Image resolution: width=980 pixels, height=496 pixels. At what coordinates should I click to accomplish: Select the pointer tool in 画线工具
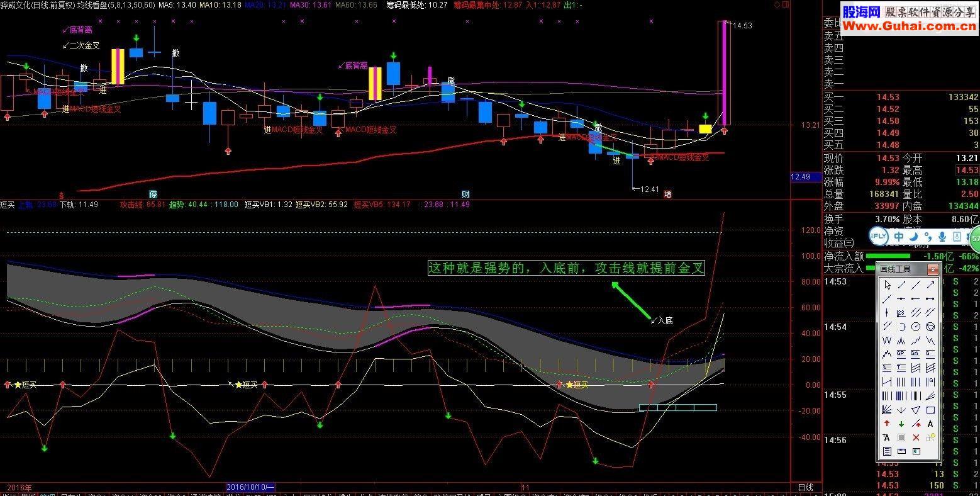pyautogui.click(x=887, y=285)
